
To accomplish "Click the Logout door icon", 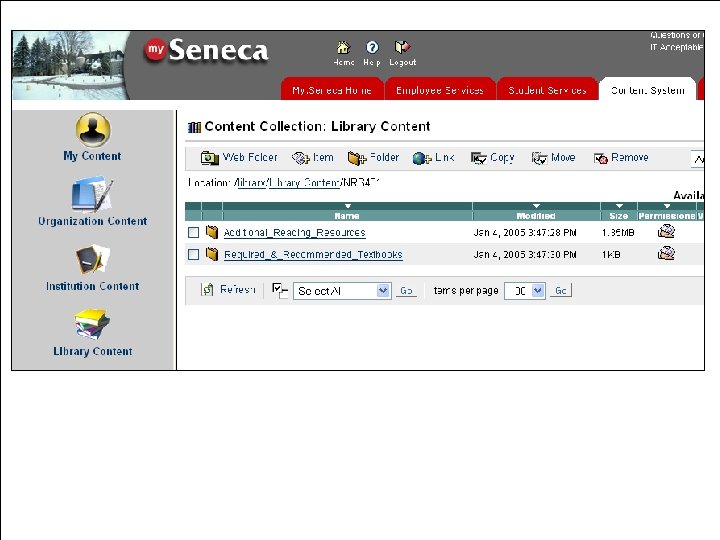I will pos(402,47).
